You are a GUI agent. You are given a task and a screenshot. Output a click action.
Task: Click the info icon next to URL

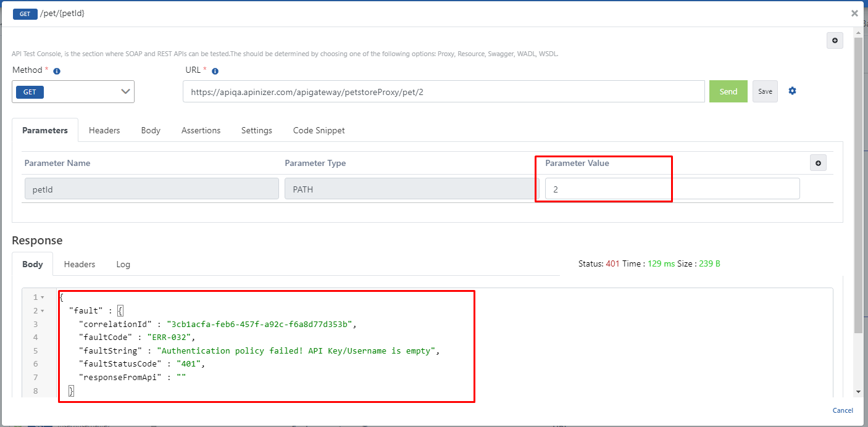(x=215, y=71)
